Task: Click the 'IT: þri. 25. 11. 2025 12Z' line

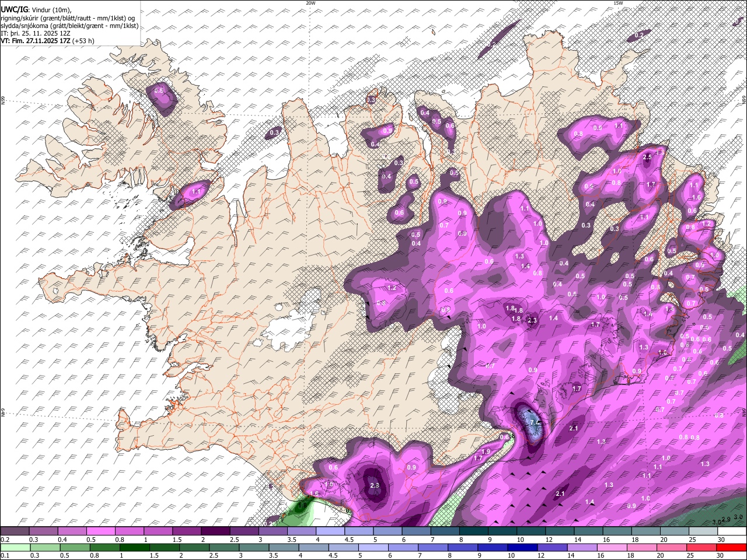Action: click(36, 33)
